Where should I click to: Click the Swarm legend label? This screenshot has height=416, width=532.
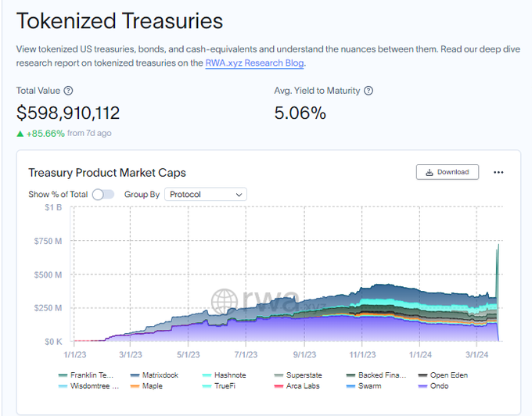pos(370,386)
